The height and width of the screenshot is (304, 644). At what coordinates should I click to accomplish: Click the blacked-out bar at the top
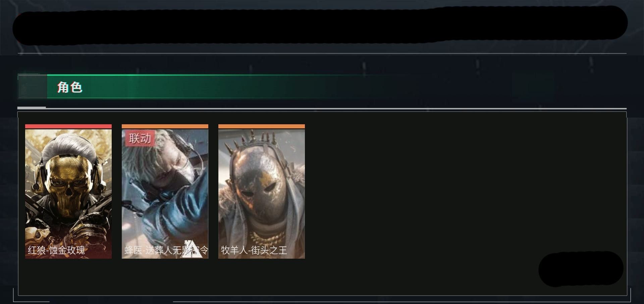(320, 25)
